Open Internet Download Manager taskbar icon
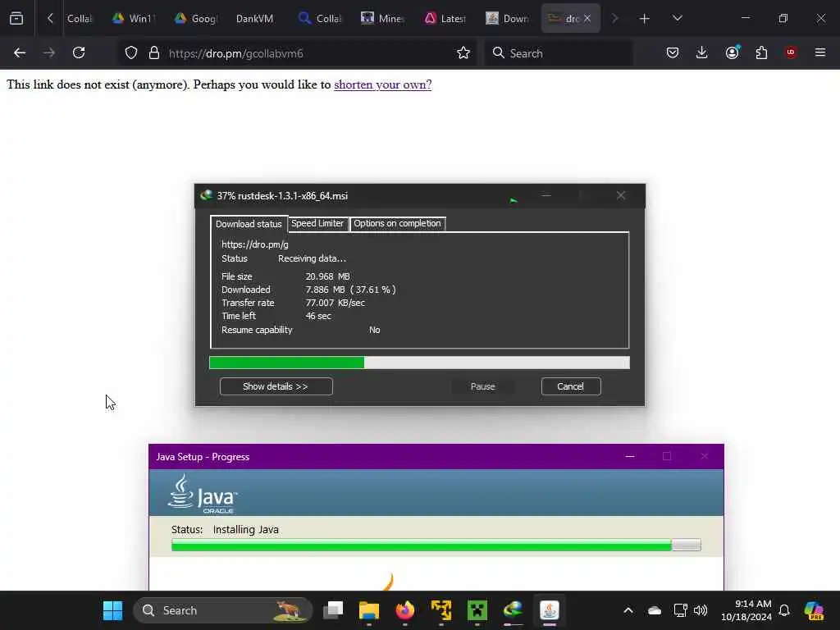 514,610
